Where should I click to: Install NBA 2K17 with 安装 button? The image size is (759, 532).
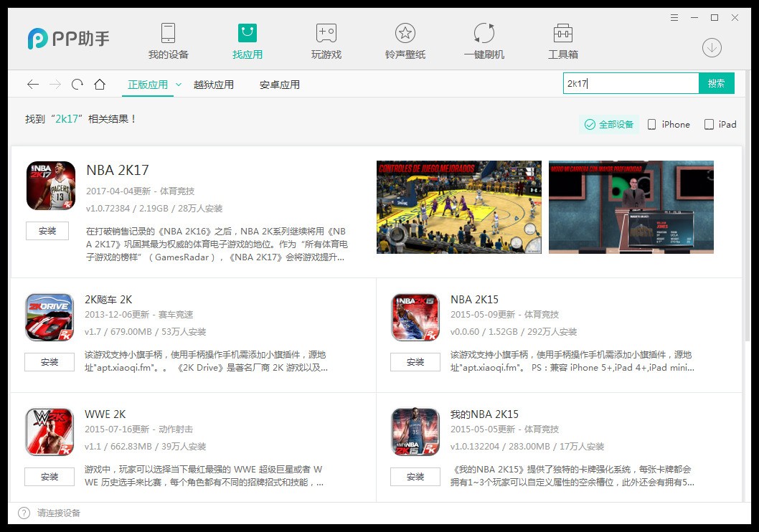(x=47, y=231)
